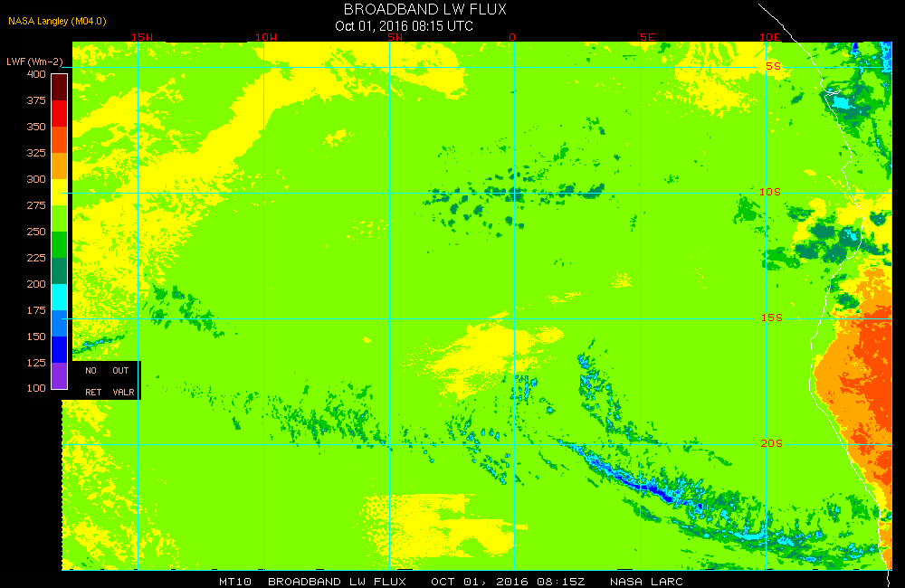Viewport: 905px width, 588px height.
Task: Pick the purple 100–125 legend swatch
Action: pyautogui.click(x=60, y=375)
